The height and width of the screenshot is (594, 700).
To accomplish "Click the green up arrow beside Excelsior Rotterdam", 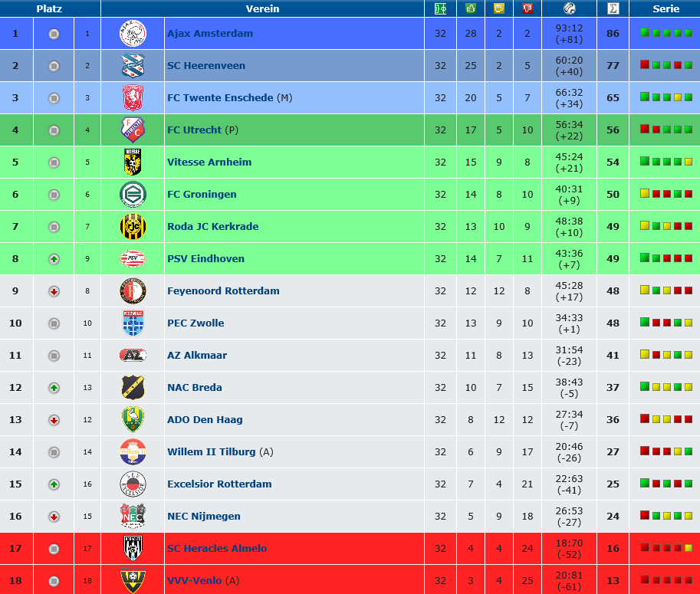I will (54, 484).
